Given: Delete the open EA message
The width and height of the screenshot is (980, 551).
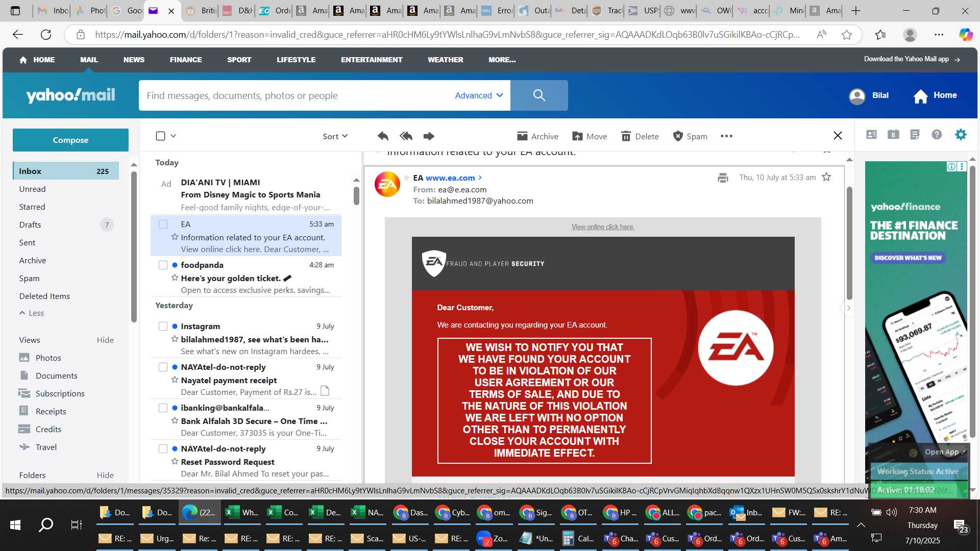Looking at the screenshot, I should tap(640, 136).
